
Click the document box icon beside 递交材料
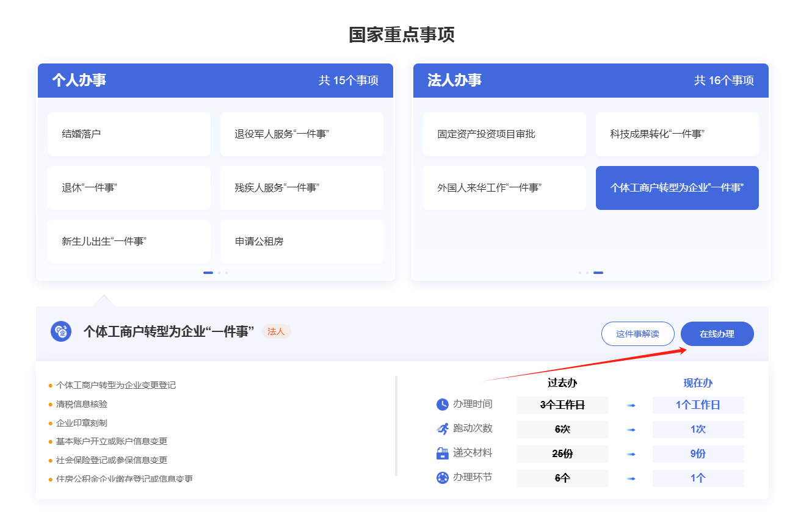pyautogui.click(x=443, y=453)
